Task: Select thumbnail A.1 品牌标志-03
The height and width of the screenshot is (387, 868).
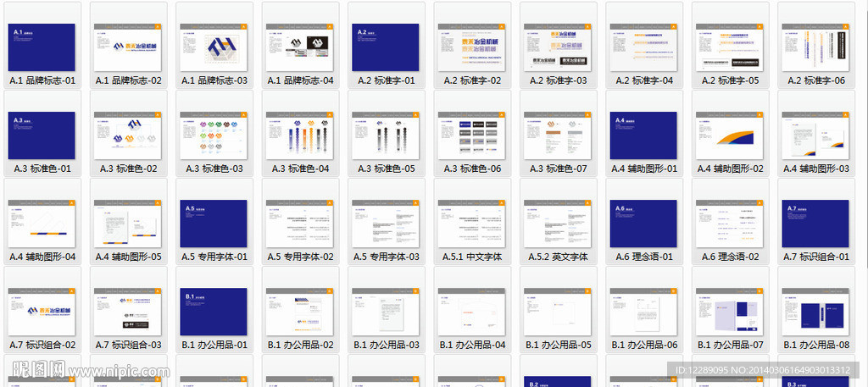Action: coord(213,47)
